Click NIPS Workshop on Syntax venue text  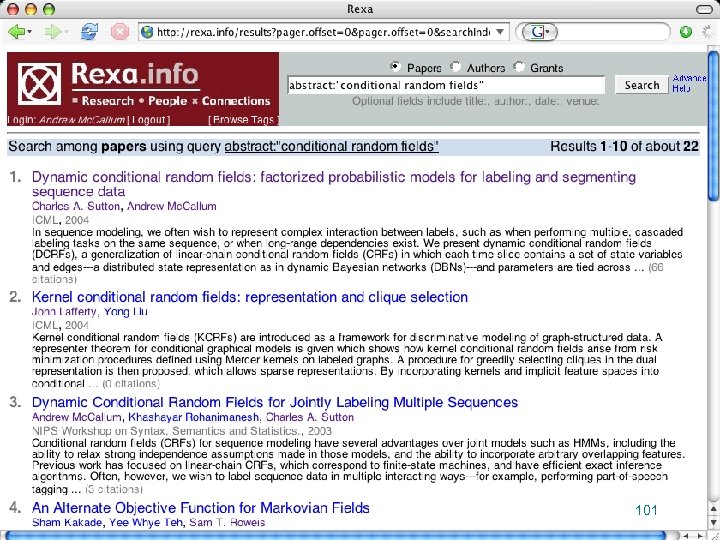tap(182, 431)
